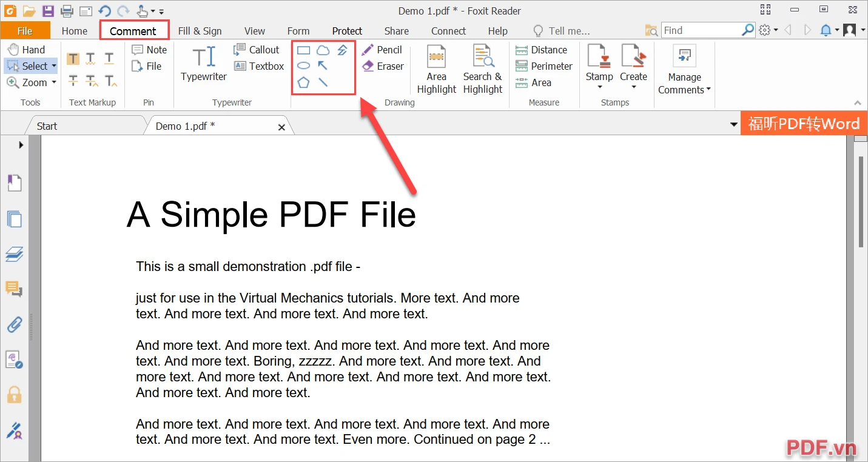Pick the Distance measure tool
Screen dimensions: 868x462
[541, 50]
